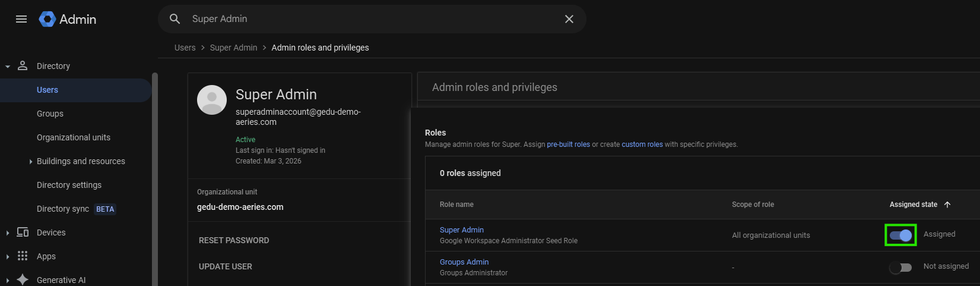980x286 pixels.
Task: Click the Role name column header
Action: [x=456, y=205]
